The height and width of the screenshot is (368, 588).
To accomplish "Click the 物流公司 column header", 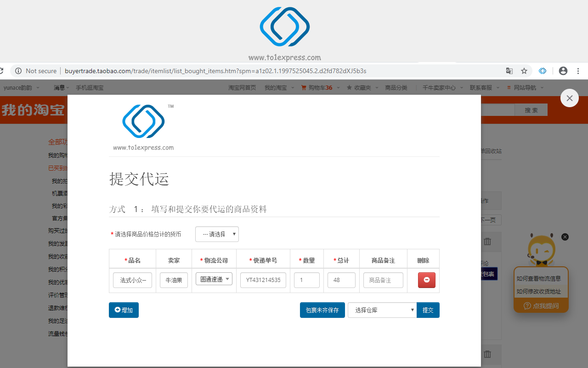I will (x=214, y=260).
